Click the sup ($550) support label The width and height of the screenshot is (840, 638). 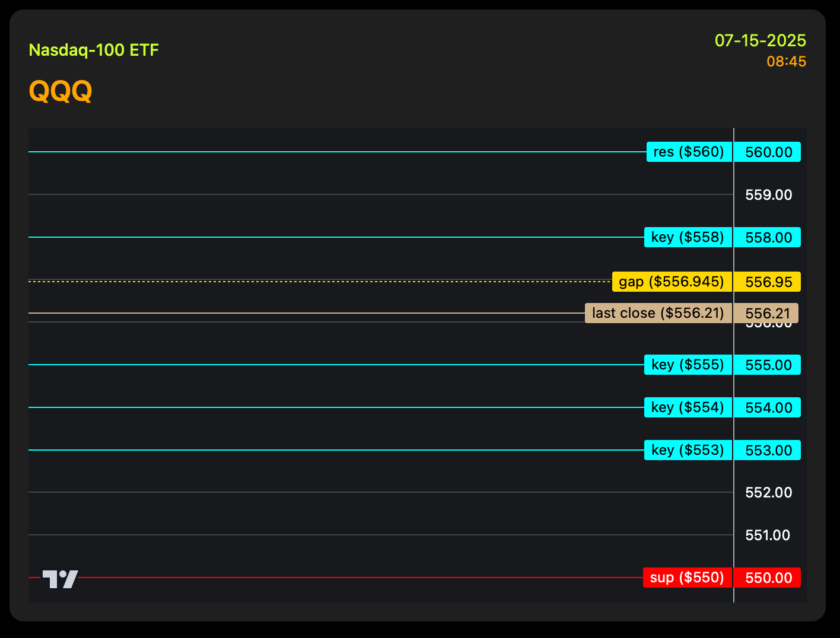pos(688,578)
